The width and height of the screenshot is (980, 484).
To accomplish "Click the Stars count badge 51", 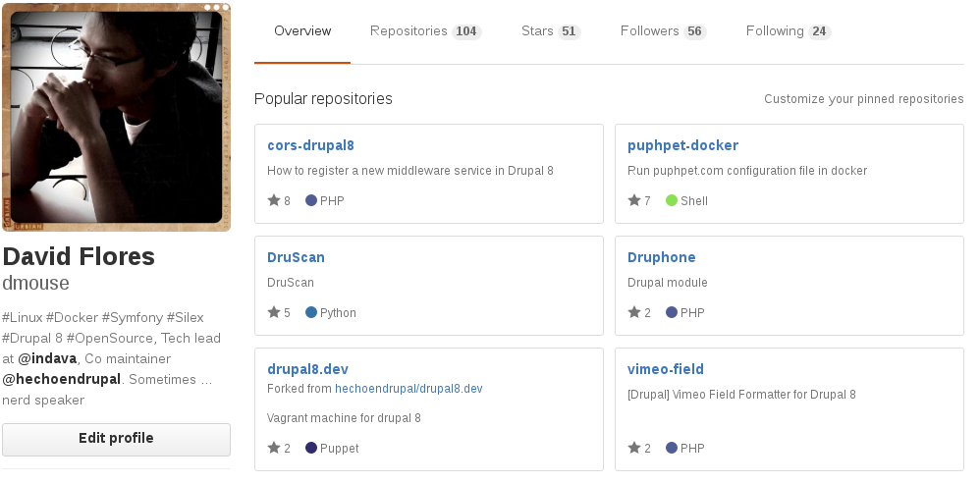I will pos(569,31).
